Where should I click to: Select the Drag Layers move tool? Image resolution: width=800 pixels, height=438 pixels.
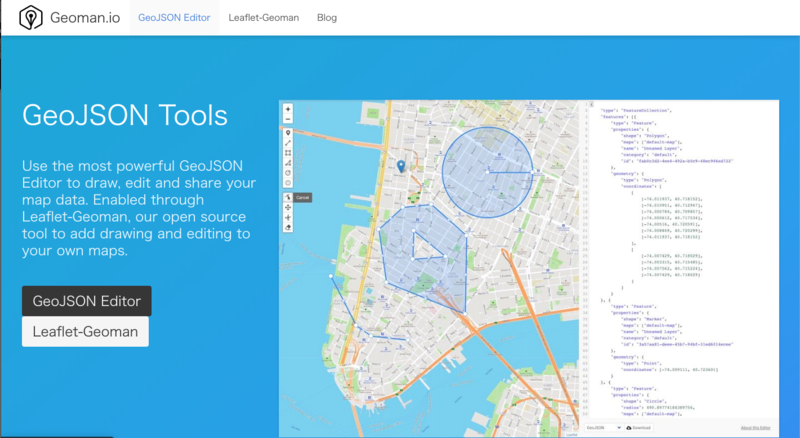pyautogui.click(x=288, y=207)
